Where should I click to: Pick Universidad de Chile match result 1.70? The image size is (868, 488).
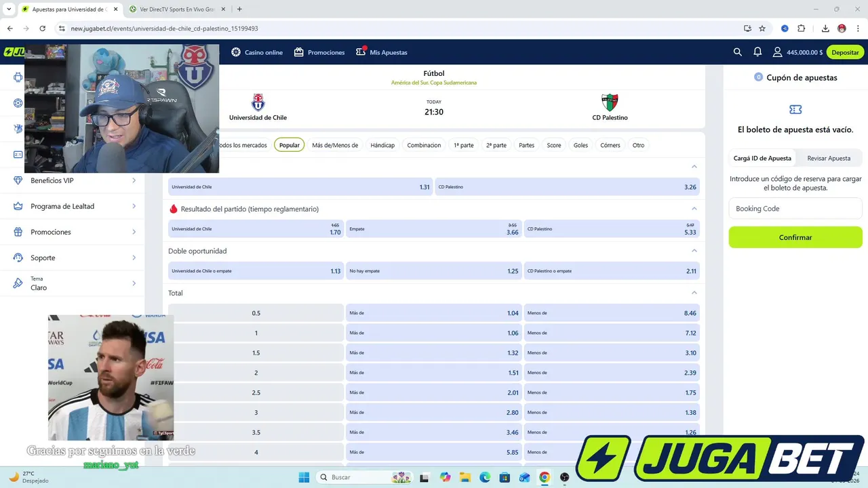tap(256, 229)
